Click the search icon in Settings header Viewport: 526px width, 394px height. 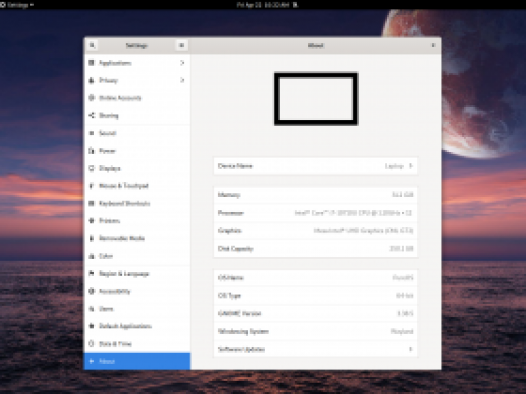[x=92, y=45]
